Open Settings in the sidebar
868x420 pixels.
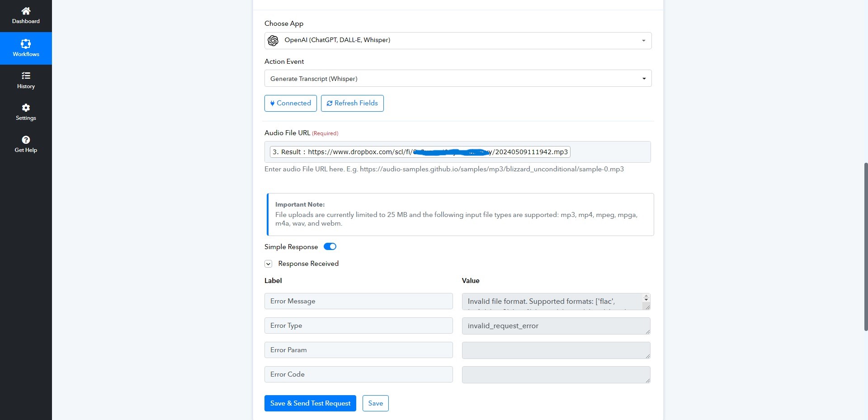26,112
